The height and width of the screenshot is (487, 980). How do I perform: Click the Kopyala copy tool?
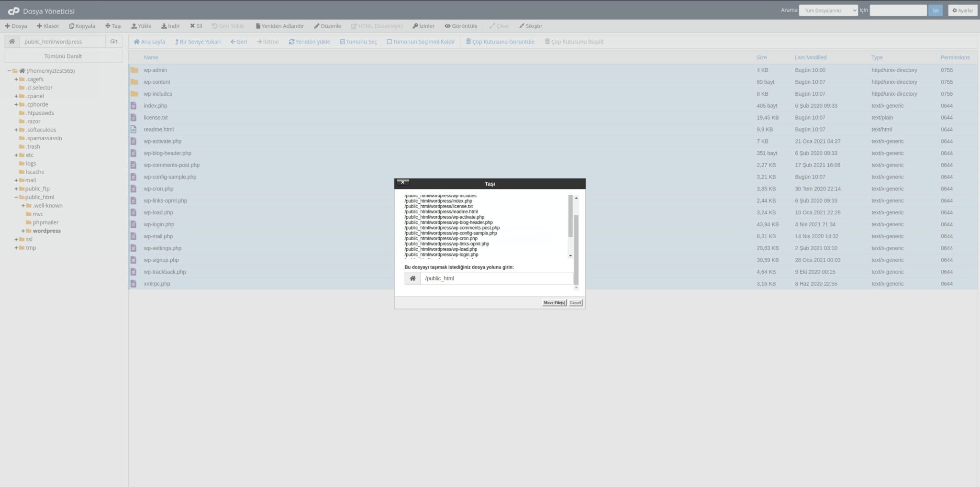(x=82, y=26)
